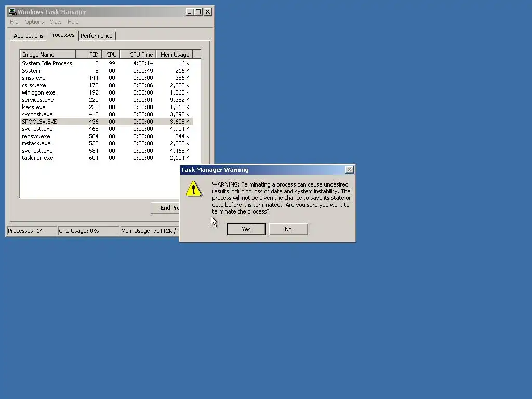Open the Options menu
The height and width of the screenshot is (399, 532).
pos(34,22)
